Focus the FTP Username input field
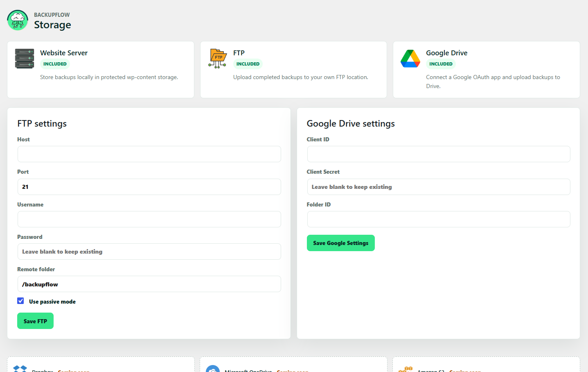588x372 pixels. [x=149, y=219]
